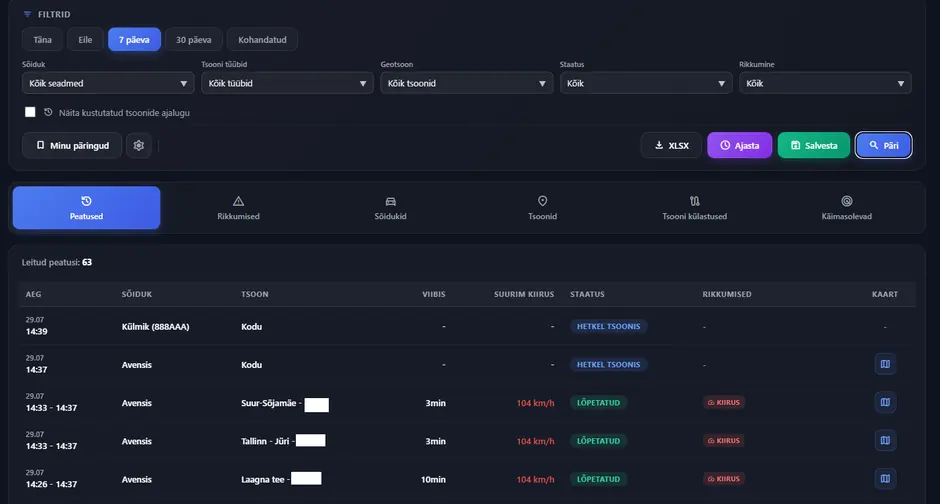This screenshot has width=940, height=504.
Task: Switch to the Rikkumised tab
Action: 238,208
